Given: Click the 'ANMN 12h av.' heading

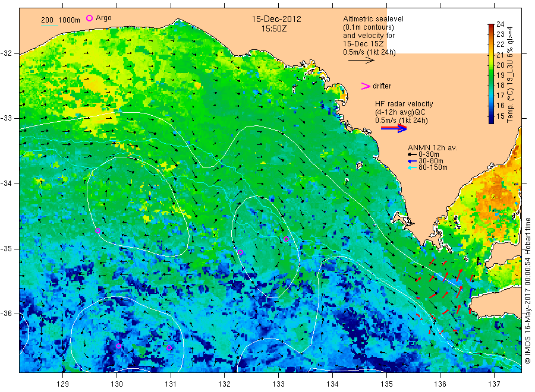Looking at the screenshot, I should (433, 148).
